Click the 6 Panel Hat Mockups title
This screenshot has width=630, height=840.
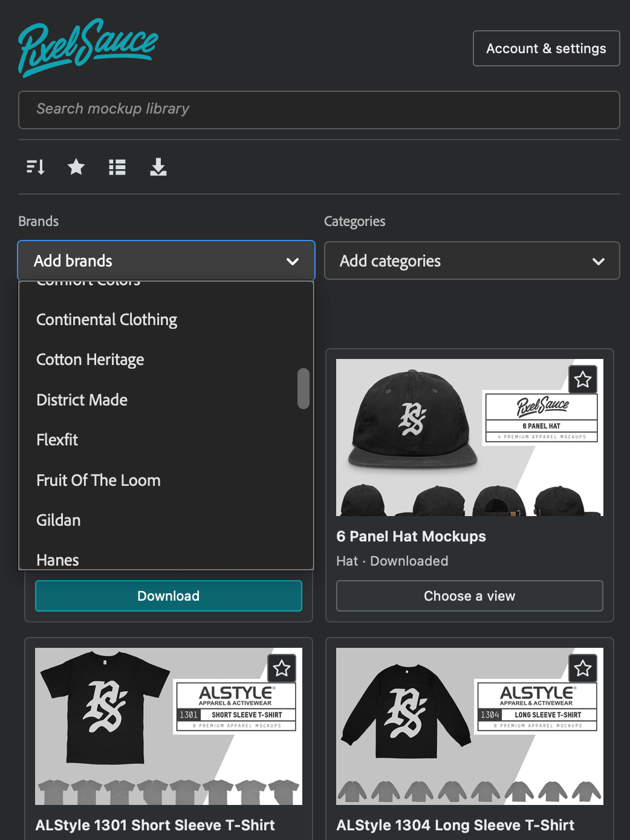tap(411, 537)
